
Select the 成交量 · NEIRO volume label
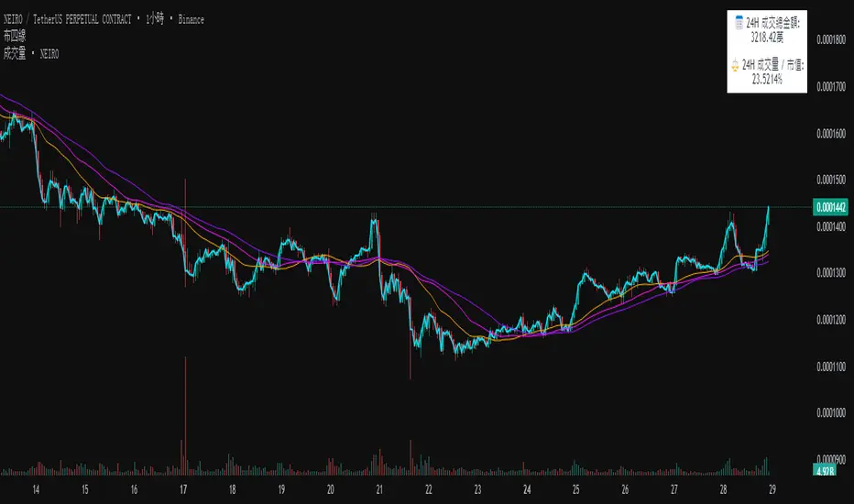point(31,53)
